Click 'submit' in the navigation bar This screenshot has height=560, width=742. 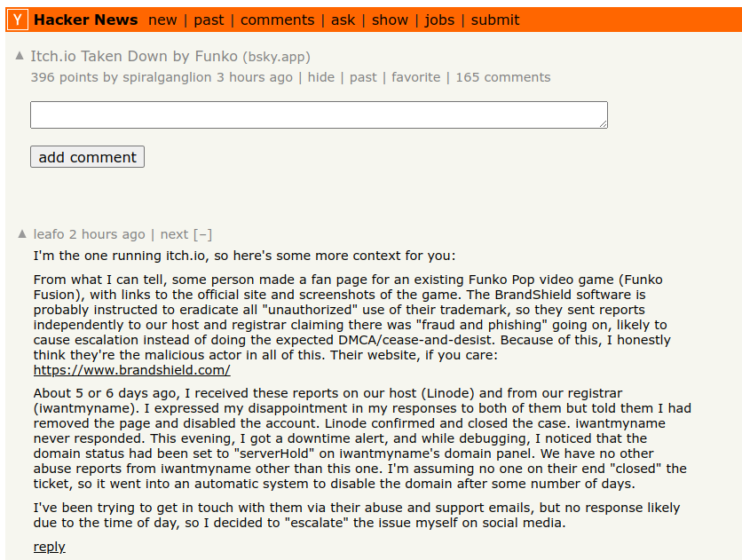click(x=495, y=20)
